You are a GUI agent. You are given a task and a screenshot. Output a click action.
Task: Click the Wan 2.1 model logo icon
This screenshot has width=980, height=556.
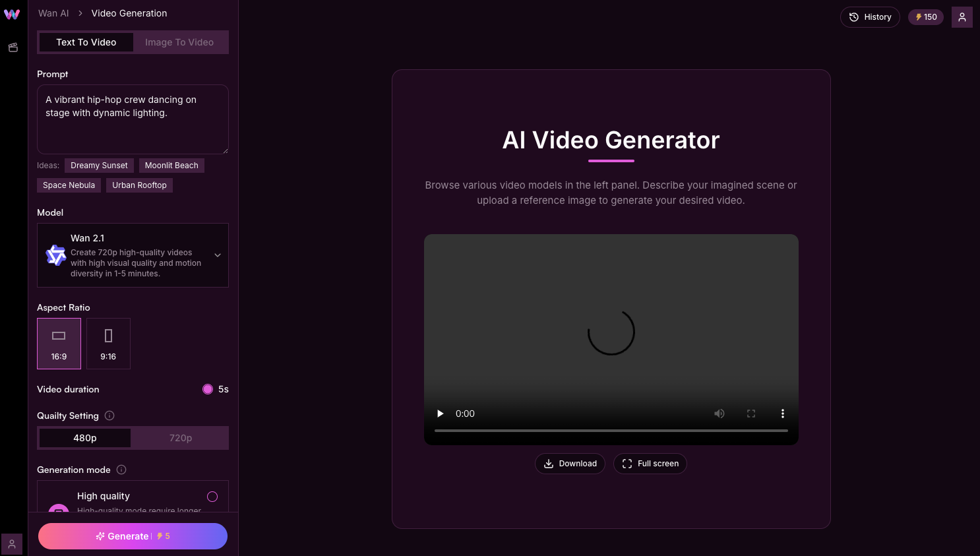pyautogui.click(x=56, y=255)
